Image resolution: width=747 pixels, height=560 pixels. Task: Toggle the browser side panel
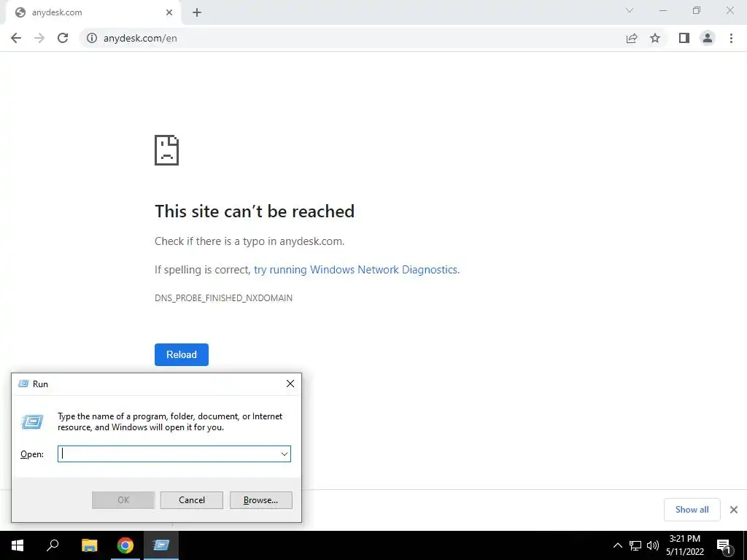tap(684, 38)
